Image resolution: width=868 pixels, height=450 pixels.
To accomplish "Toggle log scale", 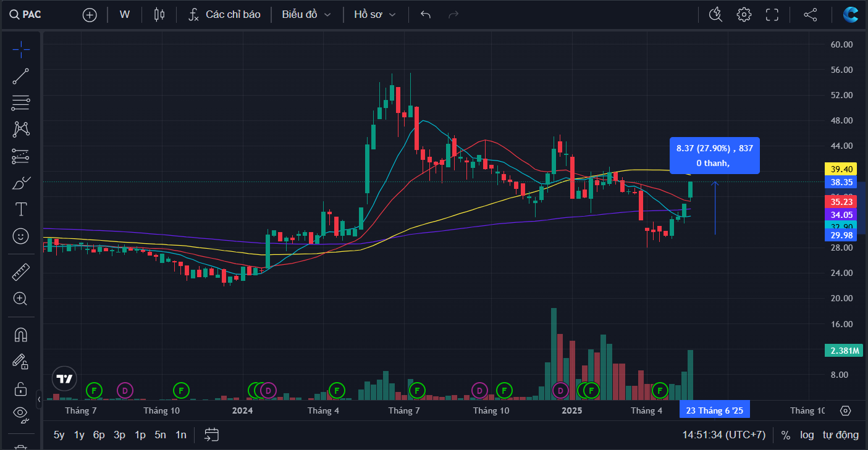I will click(807, 435).
